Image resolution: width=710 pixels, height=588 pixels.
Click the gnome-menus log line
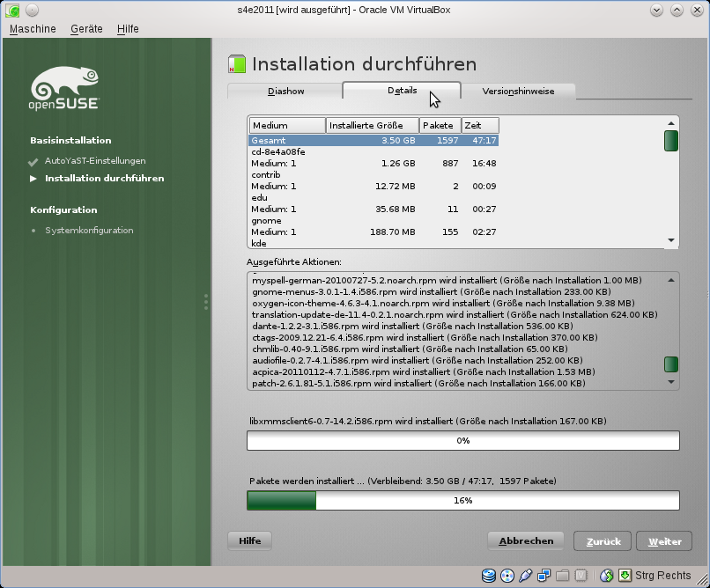432,291
